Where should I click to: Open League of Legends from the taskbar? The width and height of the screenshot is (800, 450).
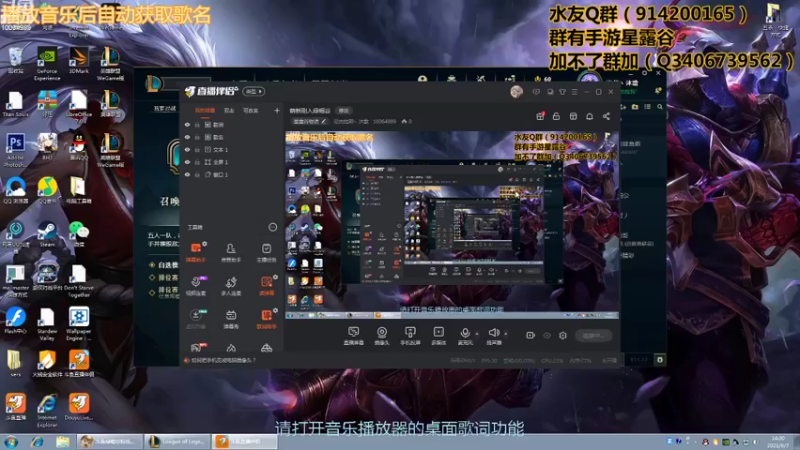click(x=177, y=441)
